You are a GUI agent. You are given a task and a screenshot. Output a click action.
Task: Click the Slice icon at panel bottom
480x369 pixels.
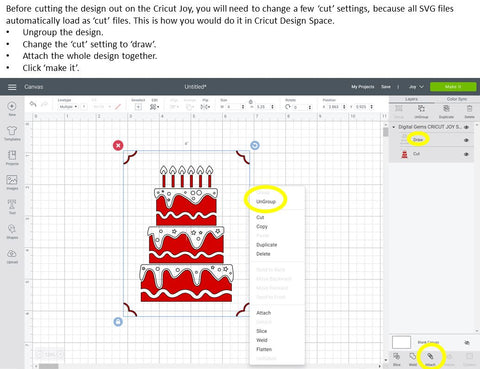pyautogui.click(x=396, y=356)
